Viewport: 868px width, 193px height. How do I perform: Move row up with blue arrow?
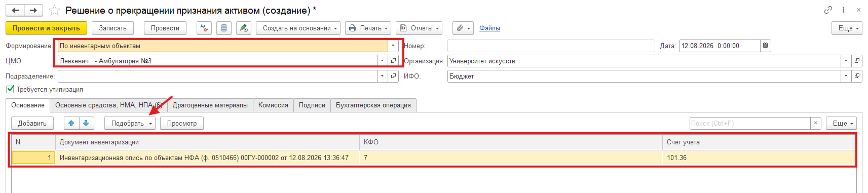[71, 123]
